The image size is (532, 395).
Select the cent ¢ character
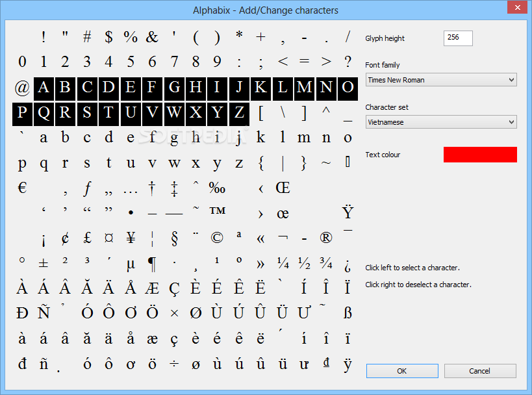pyautogui.click(x=65, y=238)
